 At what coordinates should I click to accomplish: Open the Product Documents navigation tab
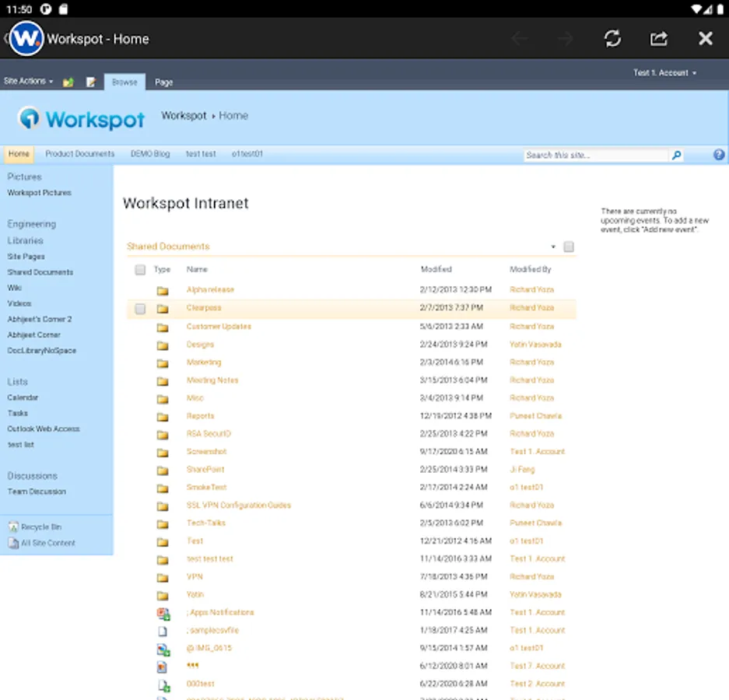pos(80,154)
